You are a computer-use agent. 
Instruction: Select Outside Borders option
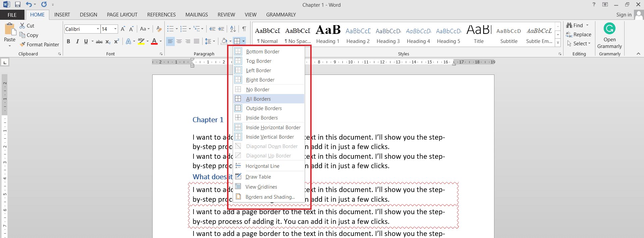click(x=269, y=108)
